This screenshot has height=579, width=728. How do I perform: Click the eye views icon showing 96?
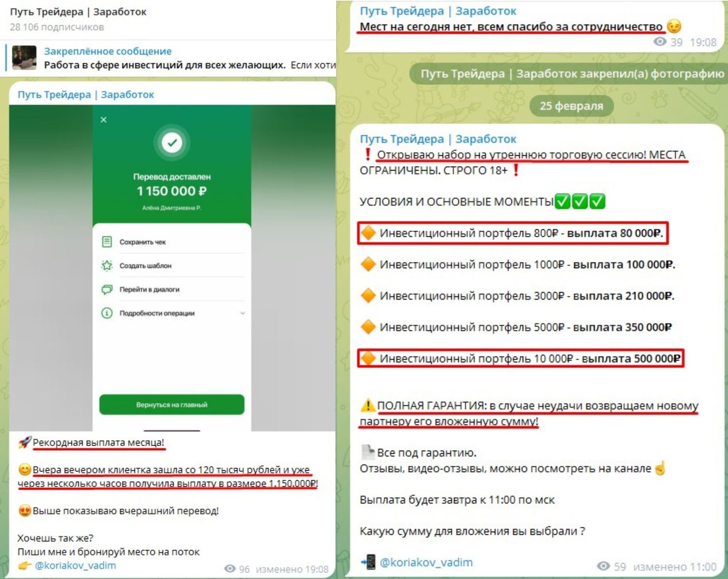(230, 569)
